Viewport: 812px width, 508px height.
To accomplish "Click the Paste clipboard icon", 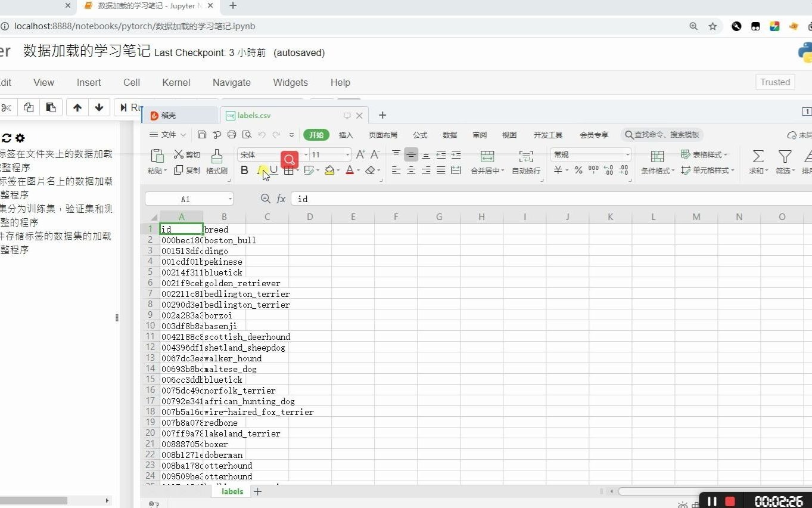I will pos(157,156).
